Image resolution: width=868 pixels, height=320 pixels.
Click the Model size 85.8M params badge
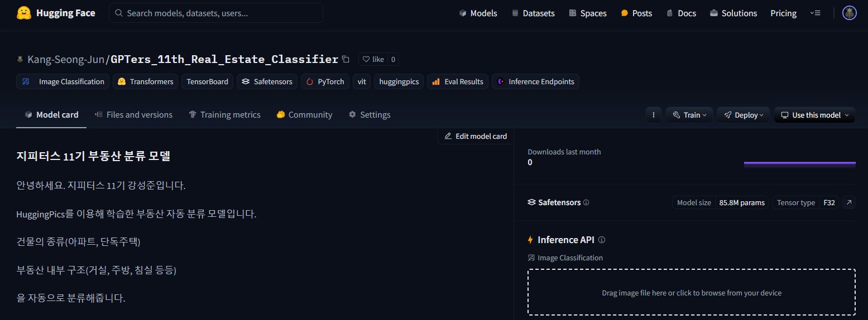click(721, 202)
